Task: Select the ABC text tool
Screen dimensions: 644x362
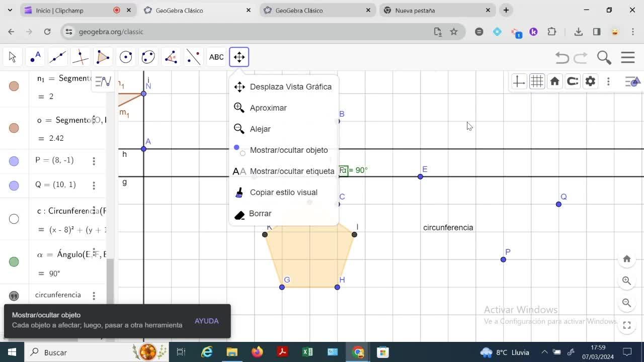Action: click(216, 57)
